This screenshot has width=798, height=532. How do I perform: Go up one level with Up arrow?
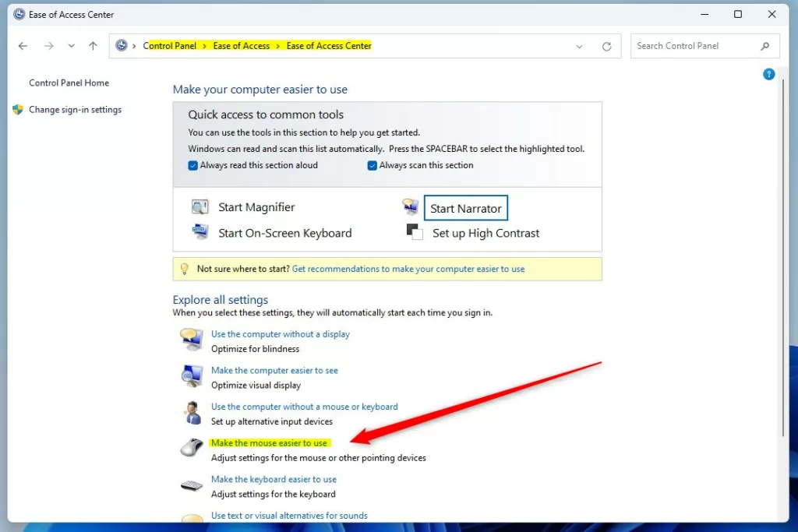[93, 46]
